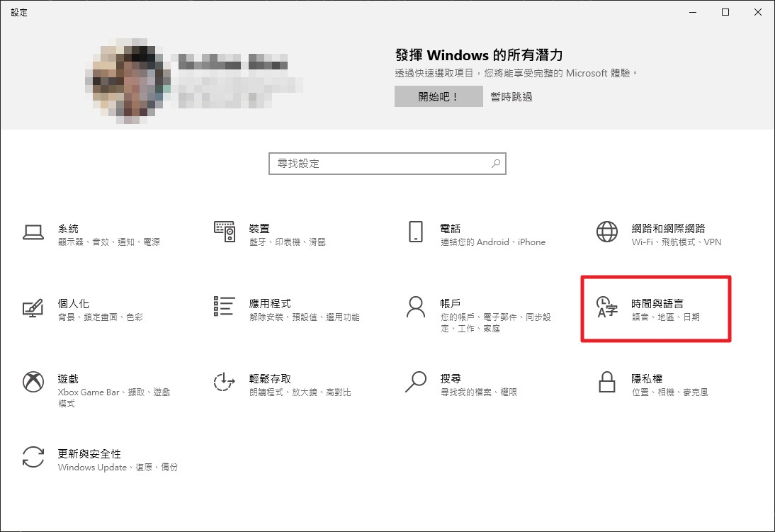This screenshot has height=532, width=775.
Task: Click the 連結您的 Android、iPhone description
Action: (493, 242)
